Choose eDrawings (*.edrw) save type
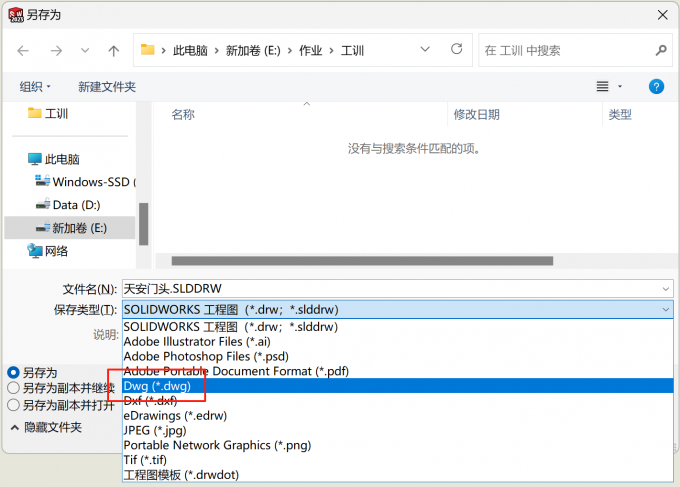The width and height of the screenshot is (680, 487). pos(398,415)
